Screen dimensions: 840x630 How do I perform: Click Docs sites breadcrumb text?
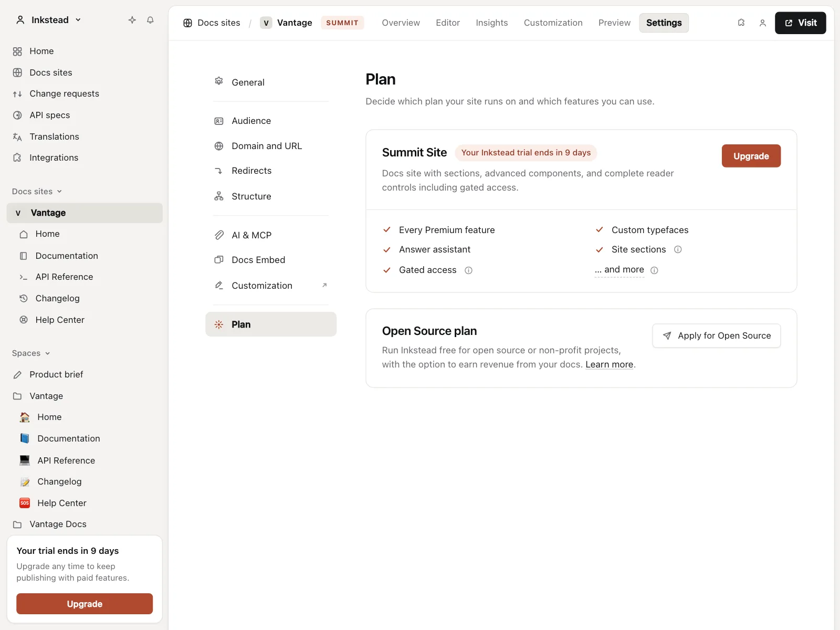click(219, 23)
